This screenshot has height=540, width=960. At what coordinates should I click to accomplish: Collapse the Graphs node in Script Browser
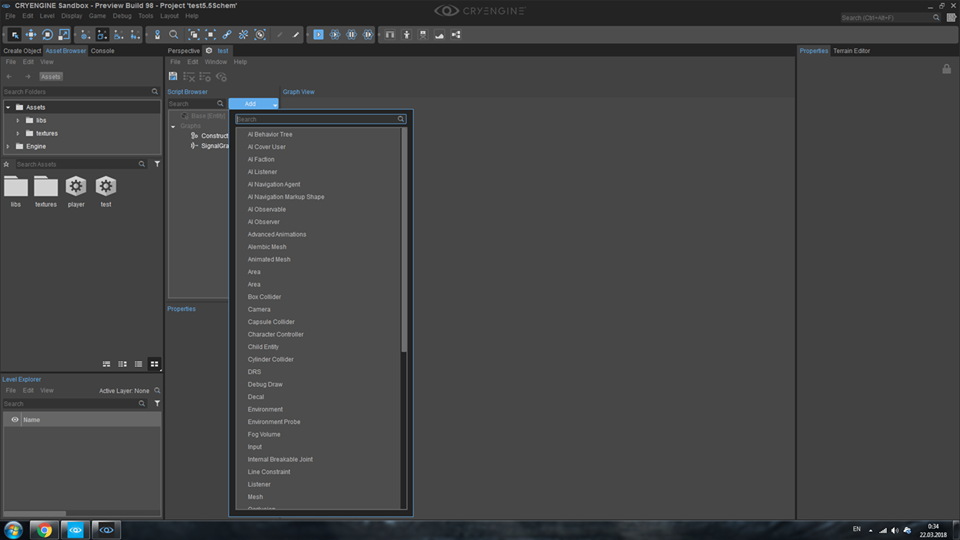(173, 127)
